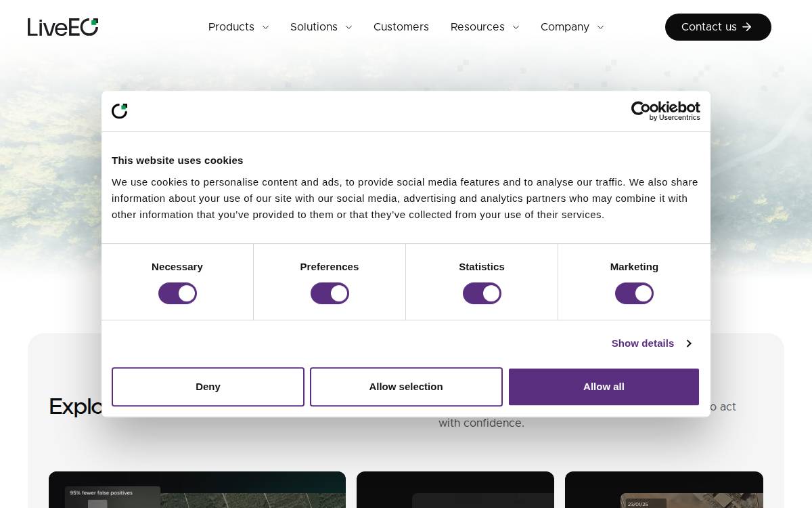Viewport: 812px width, 508px height.
Task: Click Allow all cookies button
Action: click(x=604, y=387)
